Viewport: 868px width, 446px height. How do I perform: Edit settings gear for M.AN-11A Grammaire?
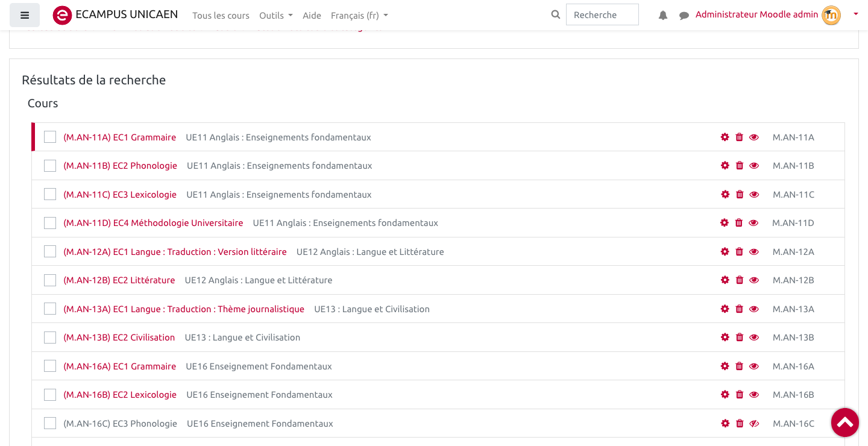coord(725,137)
